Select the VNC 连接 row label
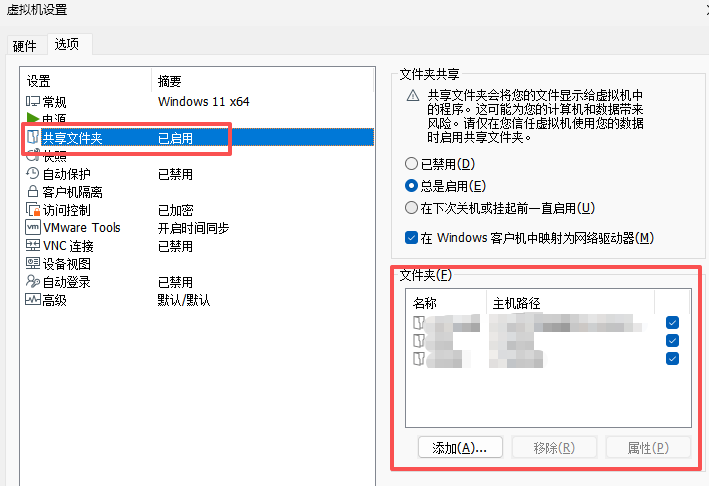 68,246
